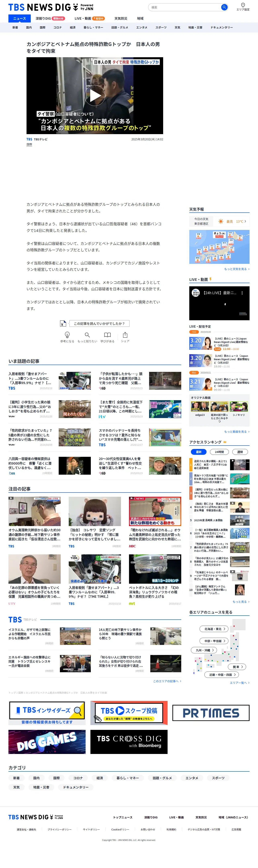Open the 2025年度 長崎県 人事異動 ranking item
The width and height of the screenshot is (258, 868).
pos(219,520)
